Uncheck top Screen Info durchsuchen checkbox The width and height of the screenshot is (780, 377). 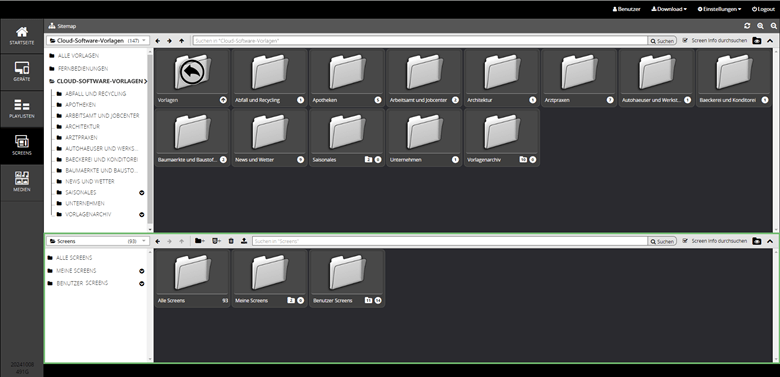tap(685, 40)
